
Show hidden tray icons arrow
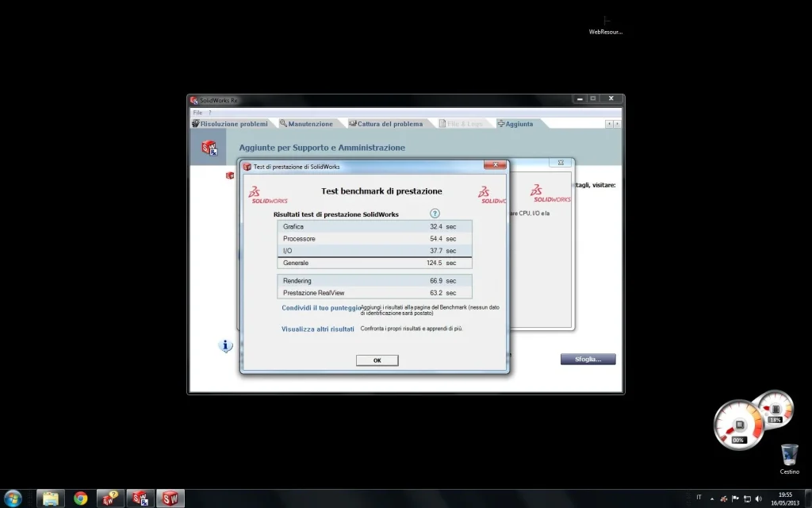(x=712, y=498)
